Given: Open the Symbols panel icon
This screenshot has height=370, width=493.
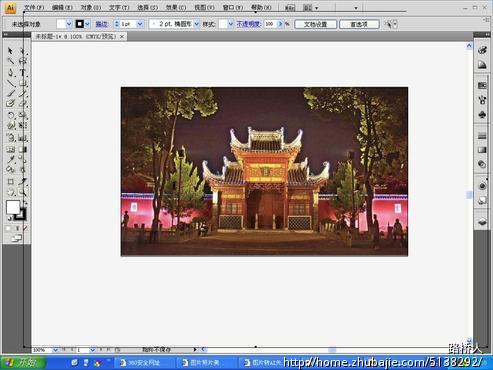Looking at the screenshot, I should (x=482, y=115).
